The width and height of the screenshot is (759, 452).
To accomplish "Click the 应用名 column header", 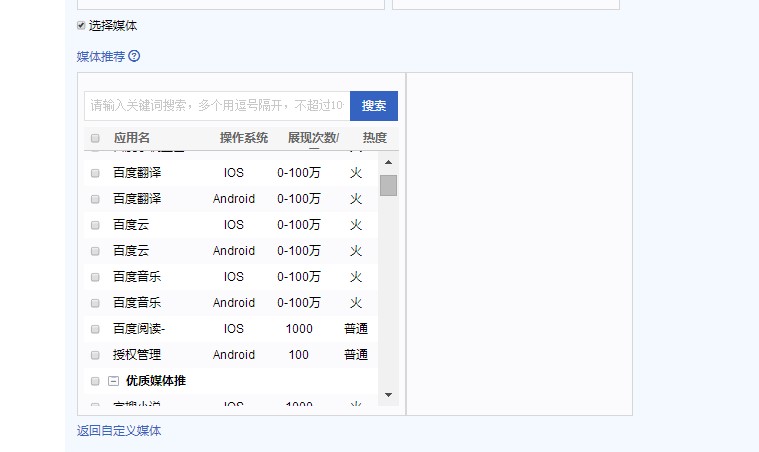I will coord(132,138).
